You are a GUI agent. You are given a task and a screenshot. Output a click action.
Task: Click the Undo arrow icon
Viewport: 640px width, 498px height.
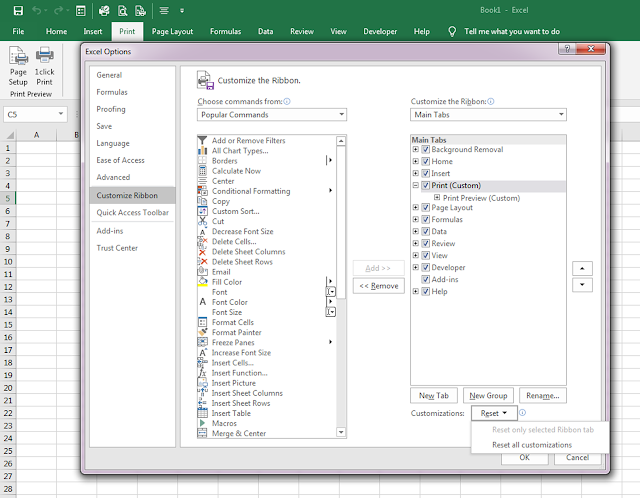pos(36,11)
